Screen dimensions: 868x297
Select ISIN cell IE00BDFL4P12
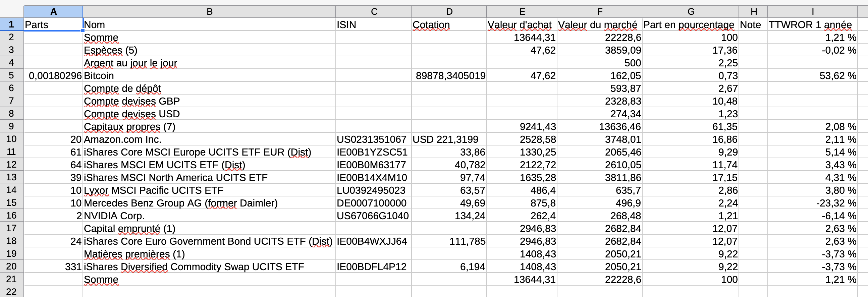tap(374, 266)
